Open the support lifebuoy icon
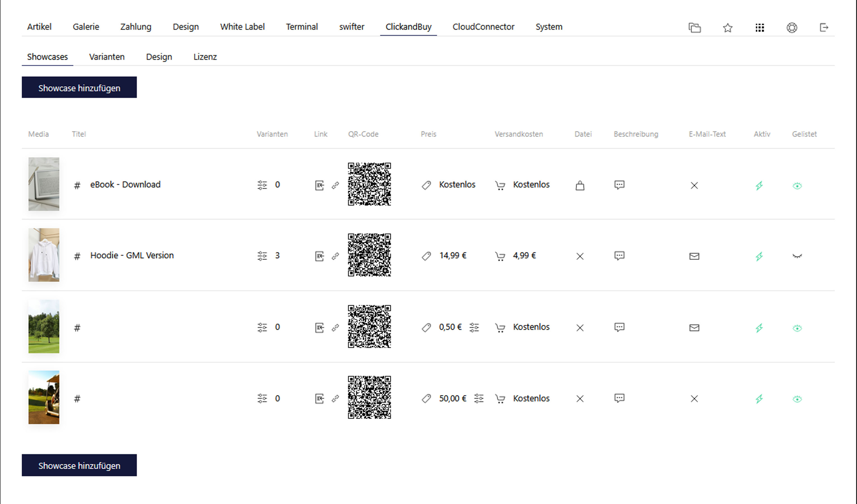Image resolution: width=857 pixels, height=504 pixels. (x=792, y=27)
